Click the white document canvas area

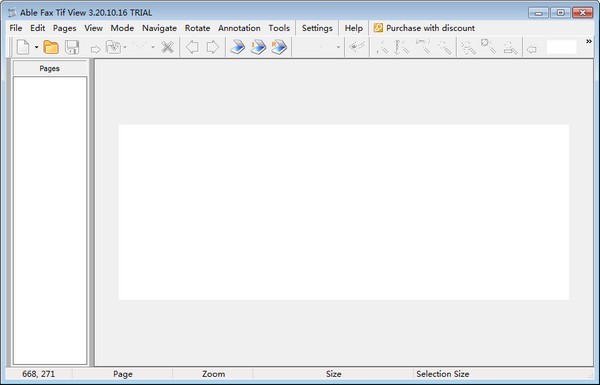[x=344, y=212]
